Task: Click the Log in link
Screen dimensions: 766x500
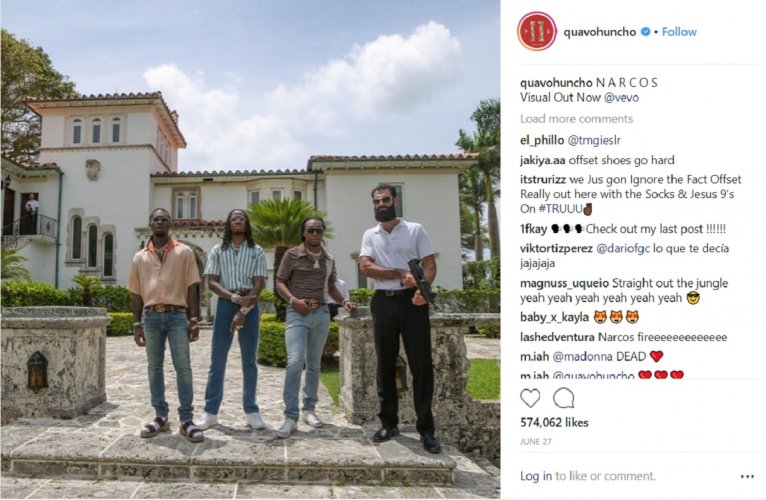Action: [x=536, y=476]
